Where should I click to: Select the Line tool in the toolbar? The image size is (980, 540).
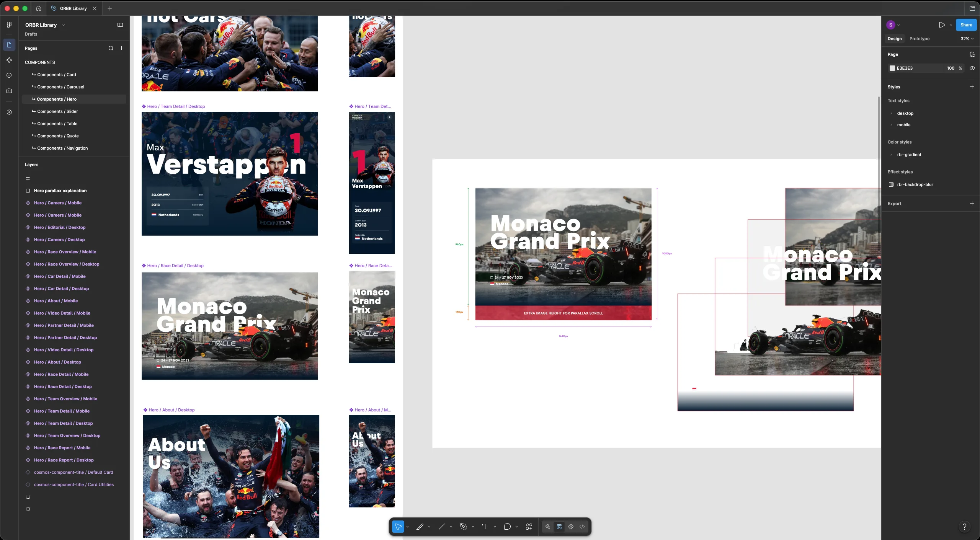(441, 527)
